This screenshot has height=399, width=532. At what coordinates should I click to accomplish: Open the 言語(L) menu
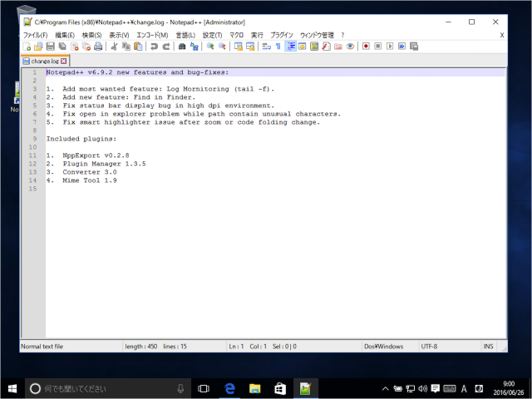(185, 35)
